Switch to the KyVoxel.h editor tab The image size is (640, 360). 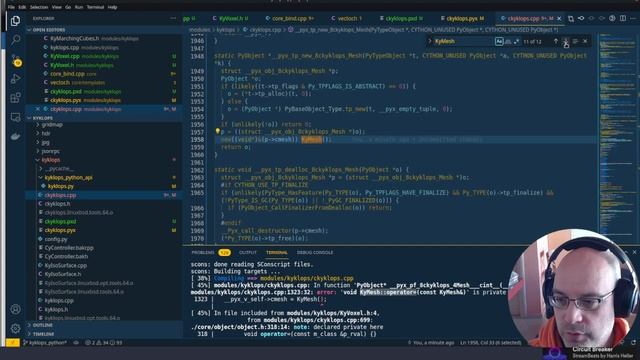point(230,18)
